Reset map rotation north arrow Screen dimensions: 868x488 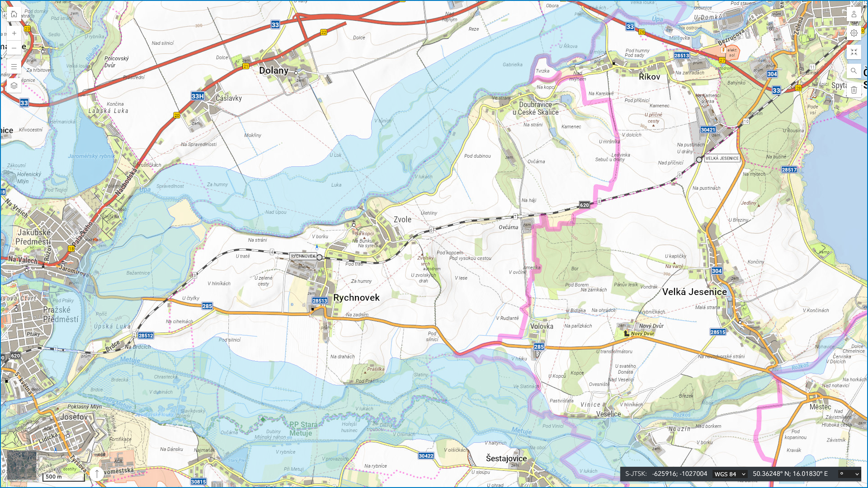click(x=96, y=474)
